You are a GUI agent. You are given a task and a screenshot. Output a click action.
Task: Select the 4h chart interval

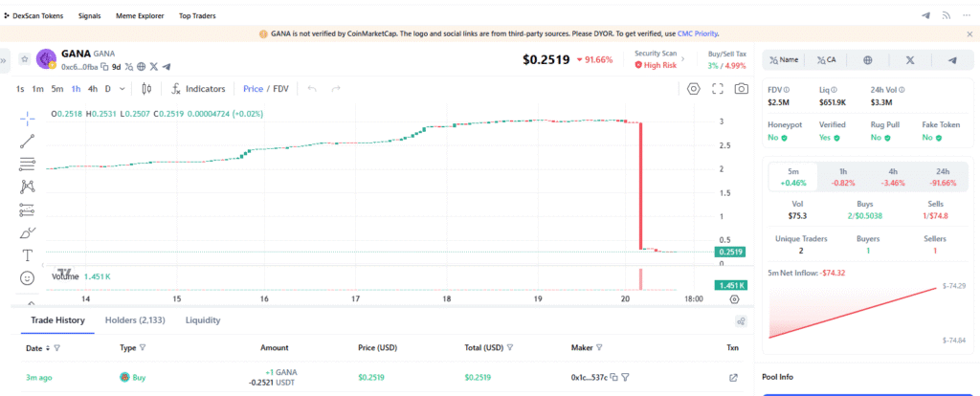tap(92, 89)
